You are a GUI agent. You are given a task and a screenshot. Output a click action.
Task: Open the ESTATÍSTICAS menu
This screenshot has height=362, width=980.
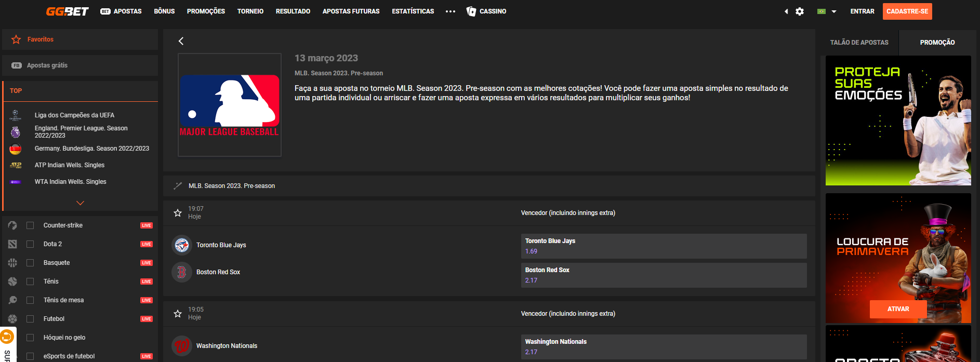tap(413, 11)
